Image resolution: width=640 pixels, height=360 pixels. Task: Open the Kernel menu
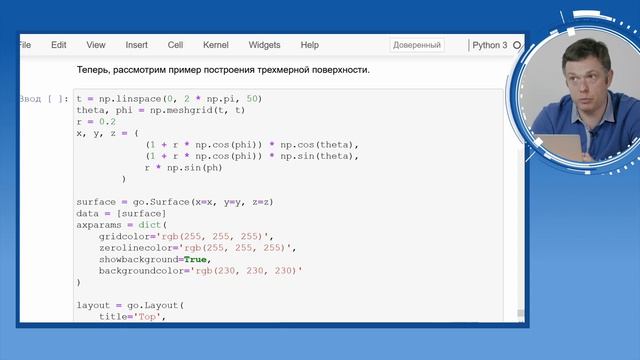coord(216,45)
